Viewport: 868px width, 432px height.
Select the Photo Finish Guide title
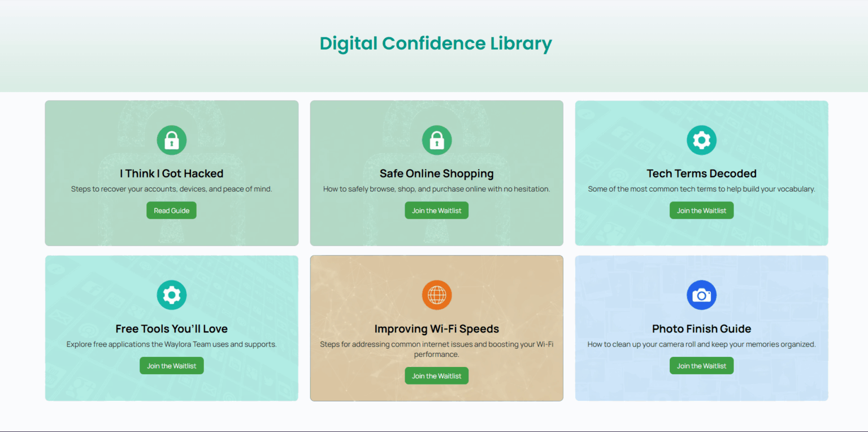[x=701, y=329]
